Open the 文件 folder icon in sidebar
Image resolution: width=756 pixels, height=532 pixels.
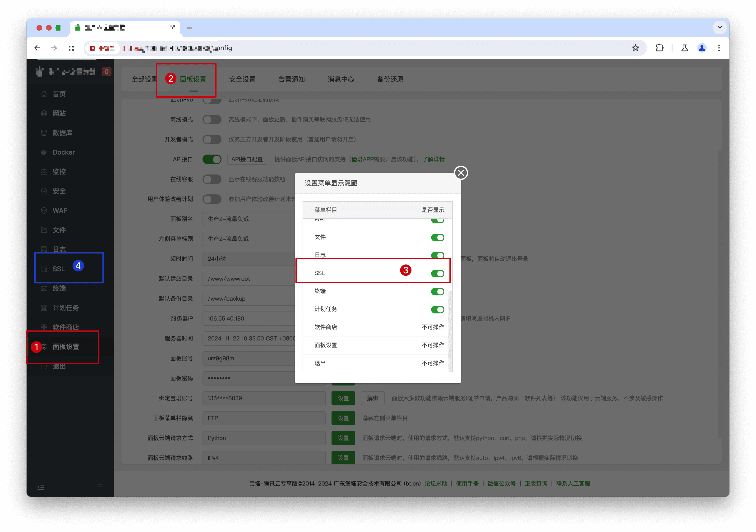click(x=44, y=230)
